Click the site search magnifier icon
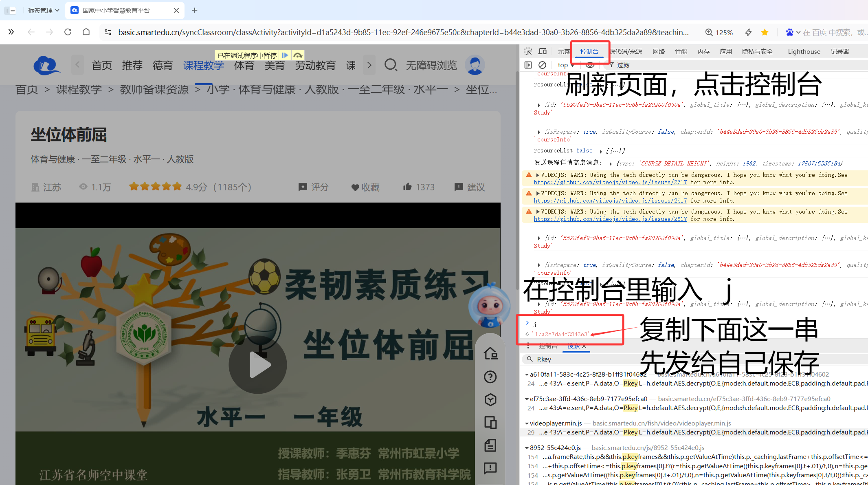 pos(391,65)
